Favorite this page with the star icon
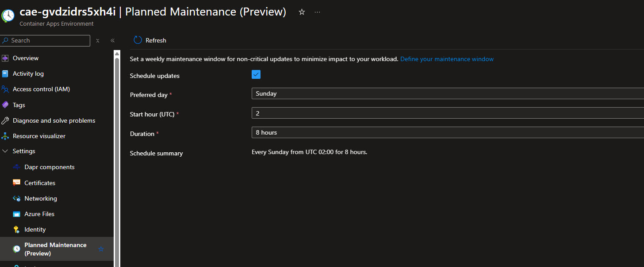The image size is (644, 267). pyautogui.click(x=302, y=12)
